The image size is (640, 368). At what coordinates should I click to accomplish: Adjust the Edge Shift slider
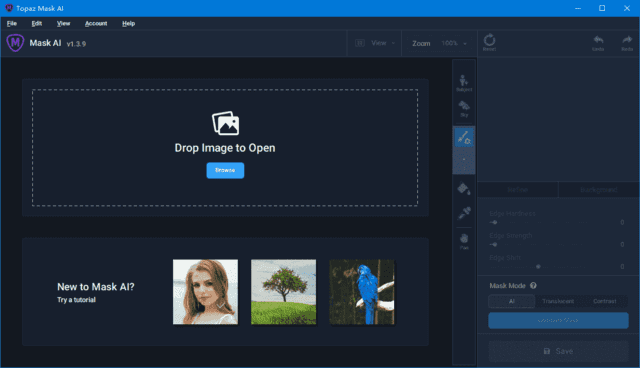[539, 266]
